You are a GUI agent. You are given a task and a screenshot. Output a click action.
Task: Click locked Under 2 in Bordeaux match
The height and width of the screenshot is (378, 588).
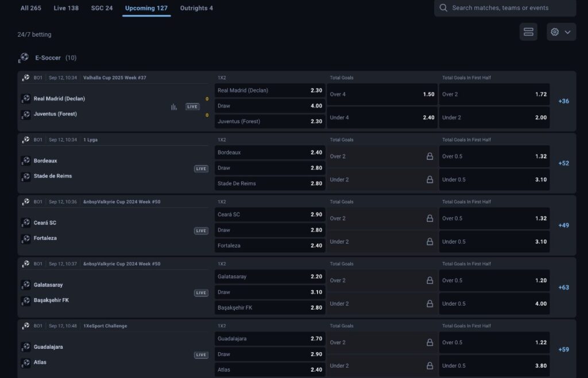click(x=382, y=180)
